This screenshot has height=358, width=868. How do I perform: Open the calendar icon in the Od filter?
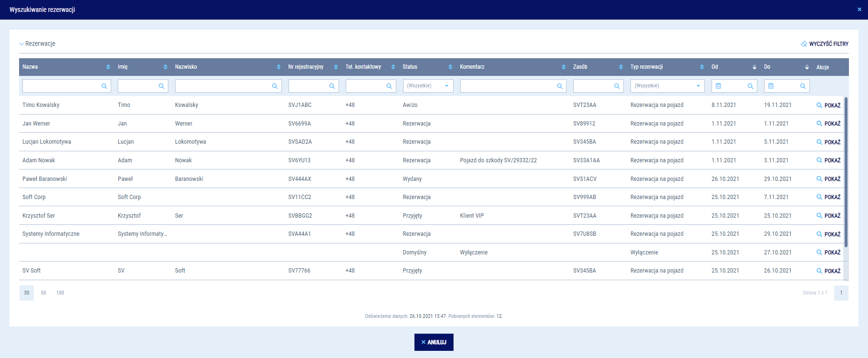coord(718,86)
